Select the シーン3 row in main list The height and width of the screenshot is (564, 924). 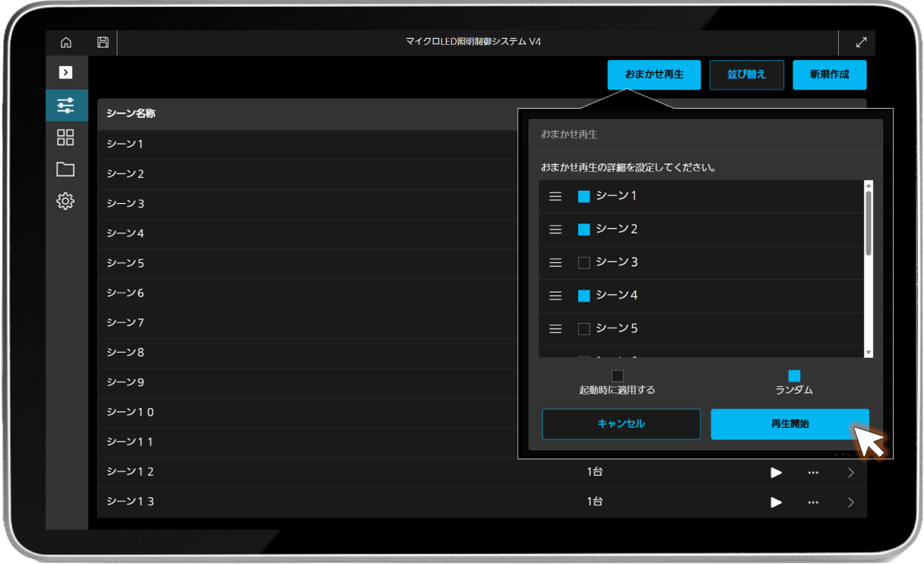308,204
